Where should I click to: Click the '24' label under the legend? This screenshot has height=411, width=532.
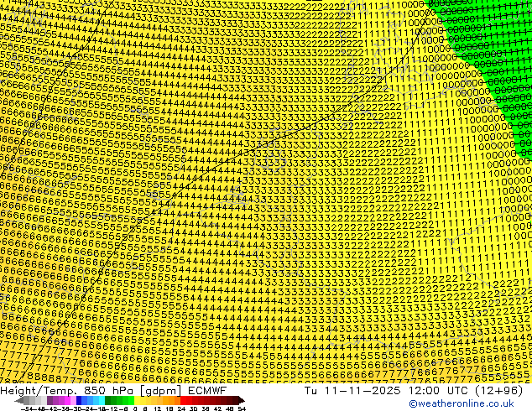coord(181,409)
